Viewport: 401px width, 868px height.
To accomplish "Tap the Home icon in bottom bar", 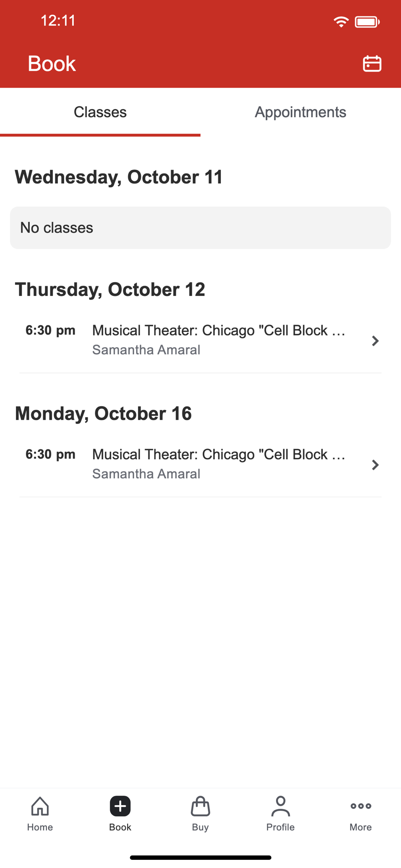I will 40,806.
